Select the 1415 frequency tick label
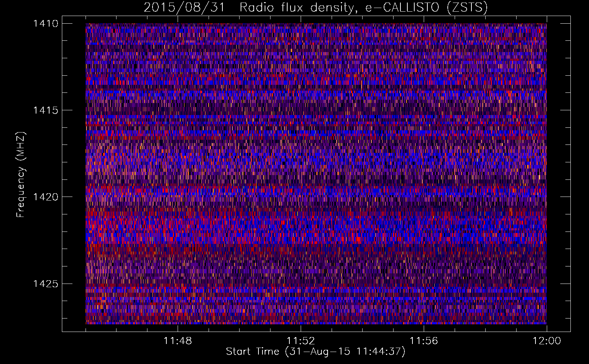 (x=46, y=110)
